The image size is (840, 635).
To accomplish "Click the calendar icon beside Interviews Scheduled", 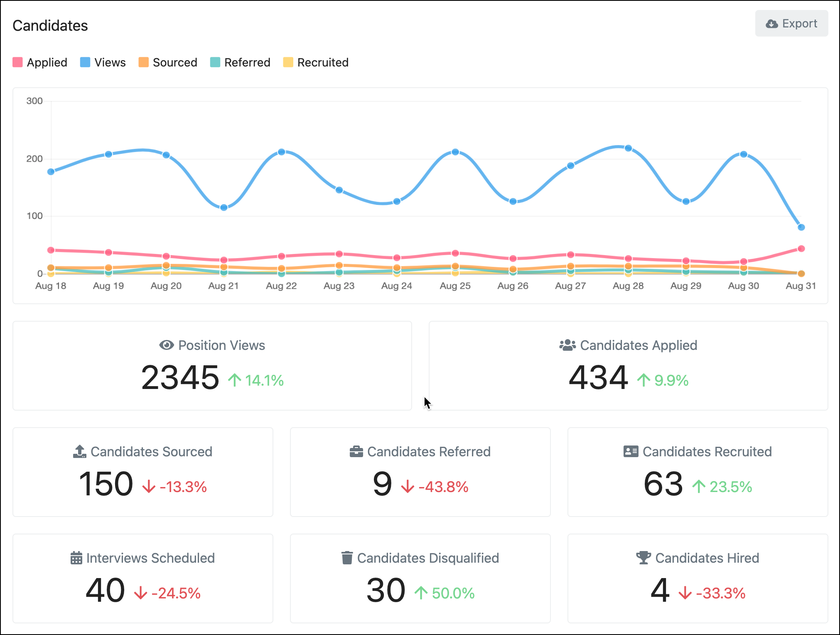I will (x=76, y=558).
